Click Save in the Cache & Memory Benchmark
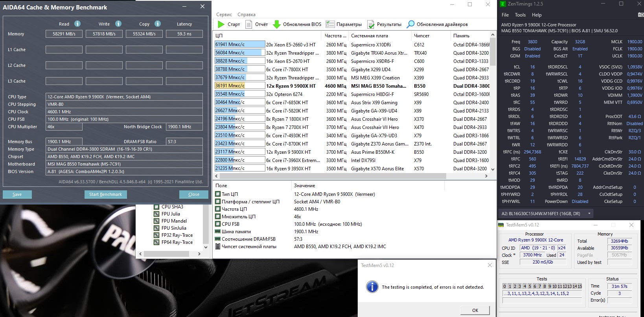The height and width of the screenshot is (317, 644). (17, 194)
